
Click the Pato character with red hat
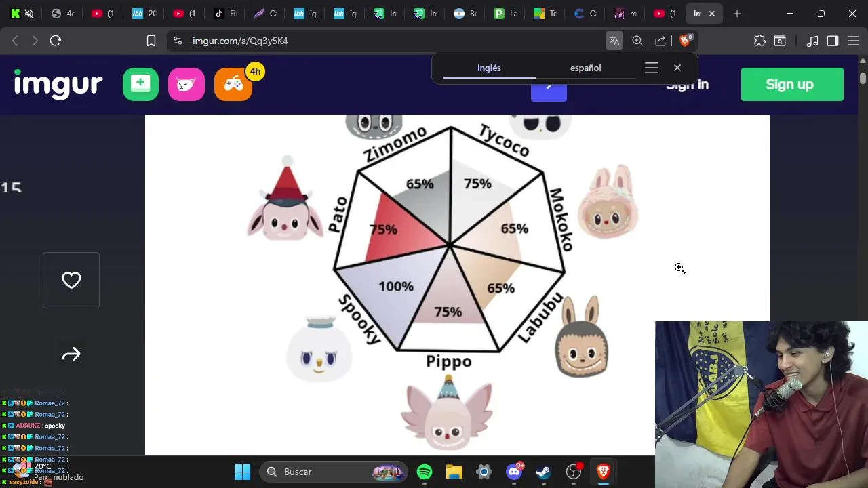point(286,199)
